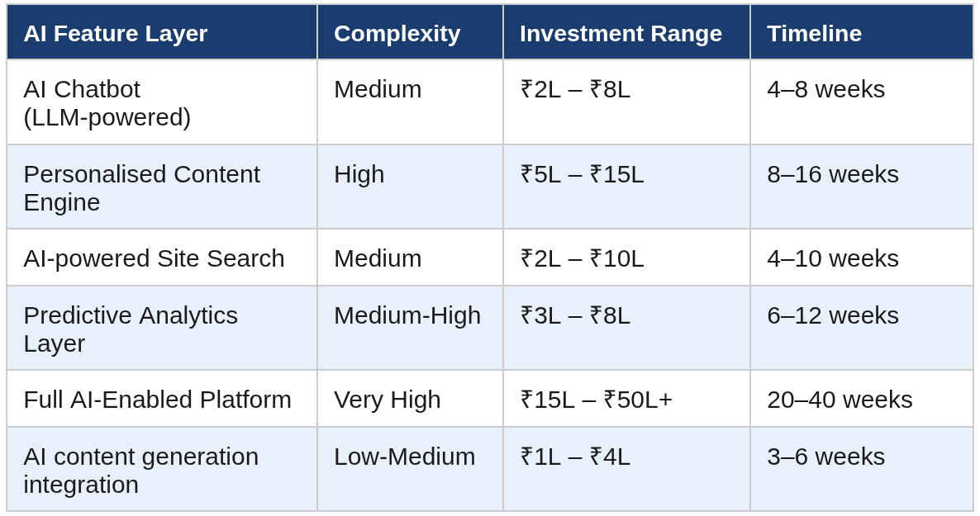Click the High complexity cell

coord(359,174)
